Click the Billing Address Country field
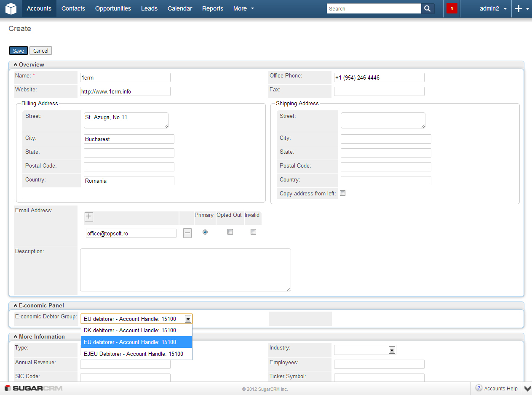This screenshot has width=532, height=395. (129, 181)
